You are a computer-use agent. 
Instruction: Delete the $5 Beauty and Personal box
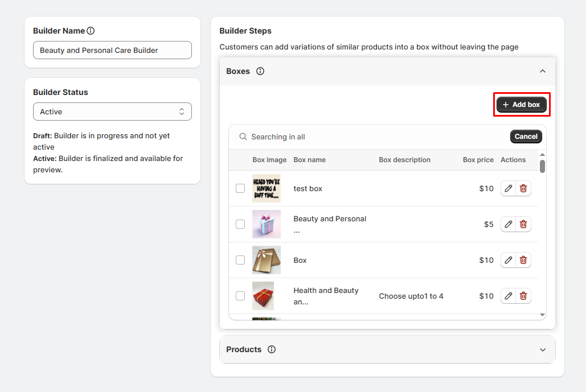(x=523, y=224)
